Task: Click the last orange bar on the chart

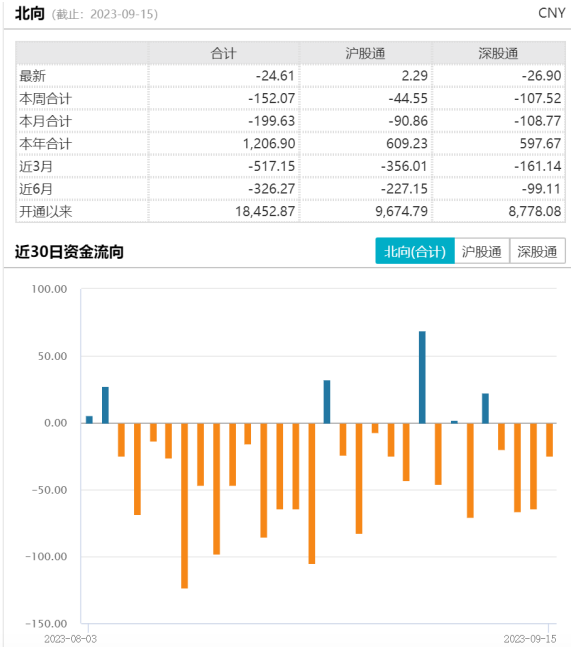Action: click(549, 440)
